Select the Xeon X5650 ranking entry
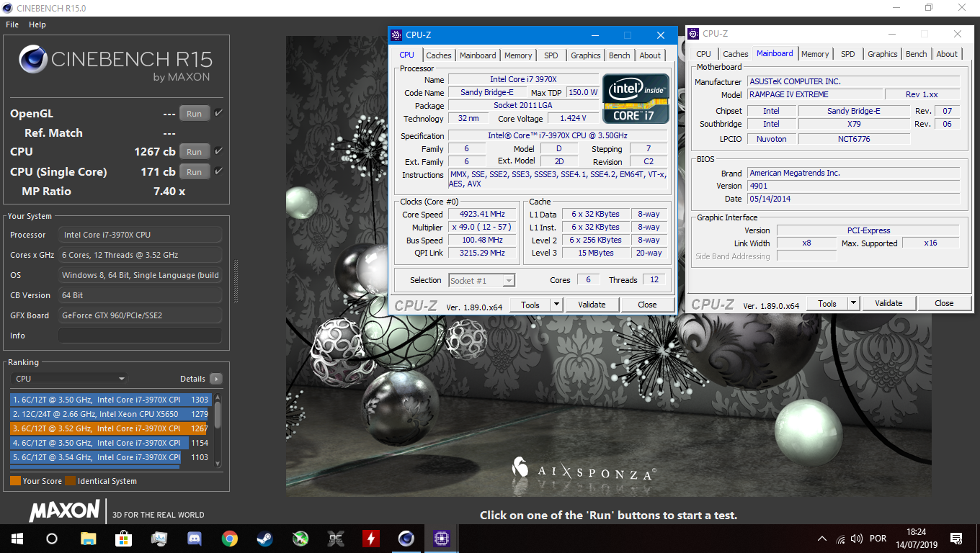Image resolution: width=980 pixels, height=553 pixels. tap(110, 414)
